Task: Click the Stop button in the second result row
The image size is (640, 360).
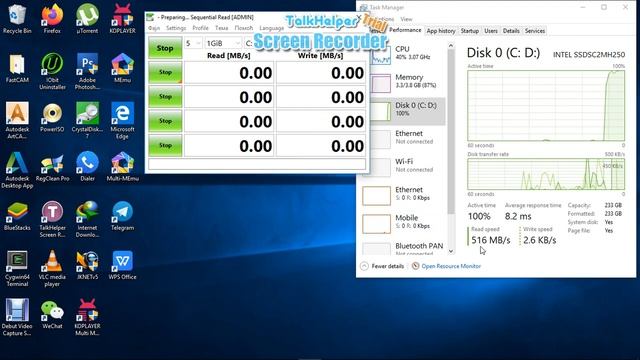Action: click(x=165, y=97)
